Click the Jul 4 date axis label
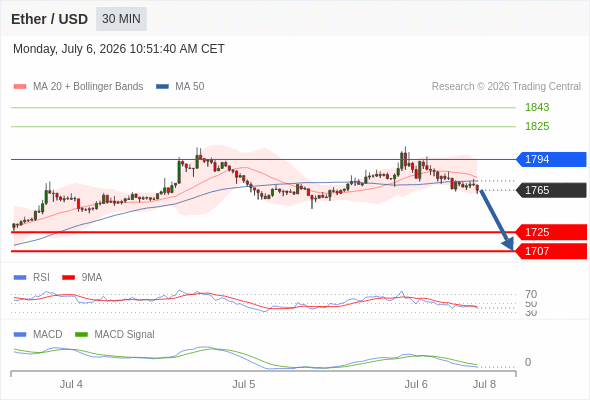This screenshot has width=590, height=400. tap(71, 384)
